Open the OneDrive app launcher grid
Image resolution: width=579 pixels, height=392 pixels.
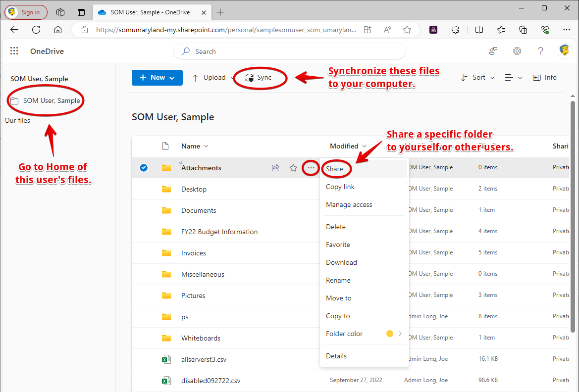coord(14,51)
